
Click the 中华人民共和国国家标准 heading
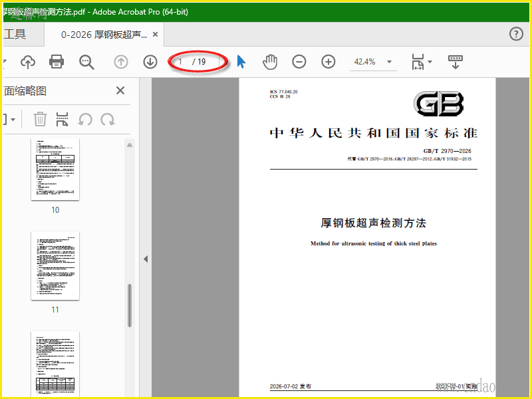click(x=374, y=133)
